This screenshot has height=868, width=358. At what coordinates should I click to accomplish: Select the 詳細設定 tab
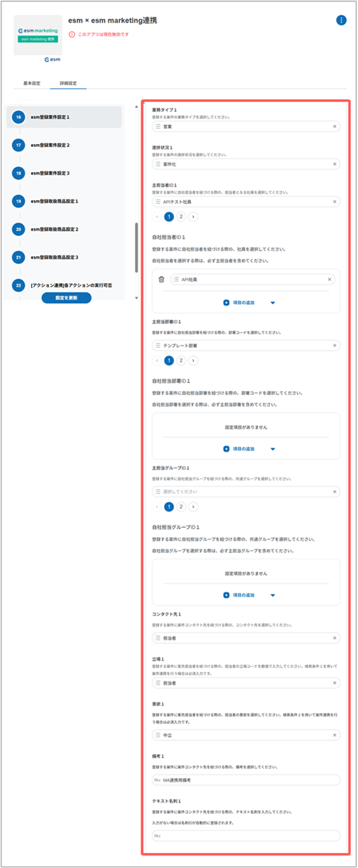pos(68,83)
